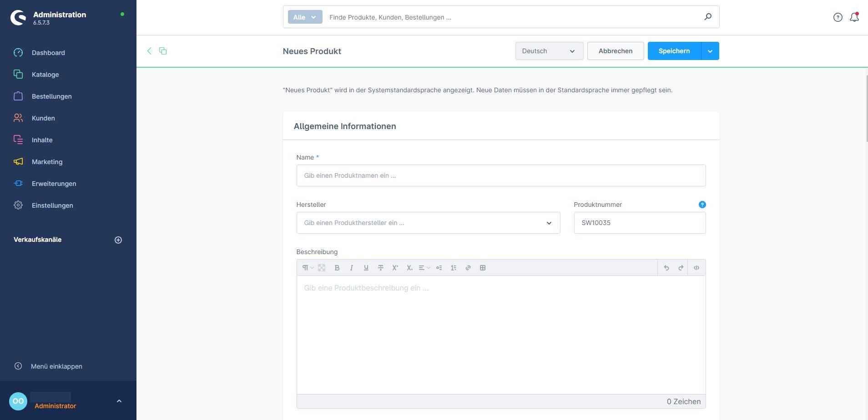This screenshot has width=868, height=420.
Task: Toggle the unordered list button
Action: click(x=439, y=268)
